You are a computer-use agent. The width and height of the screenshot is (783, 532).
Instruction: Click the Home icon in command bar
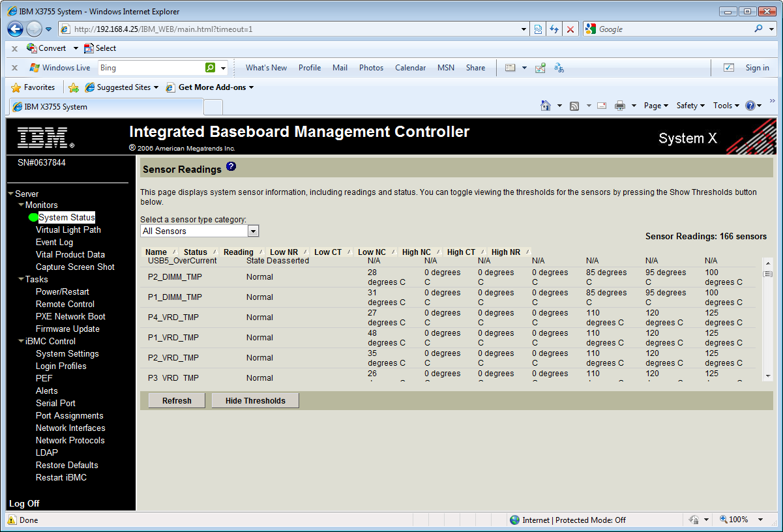[546, 106]
